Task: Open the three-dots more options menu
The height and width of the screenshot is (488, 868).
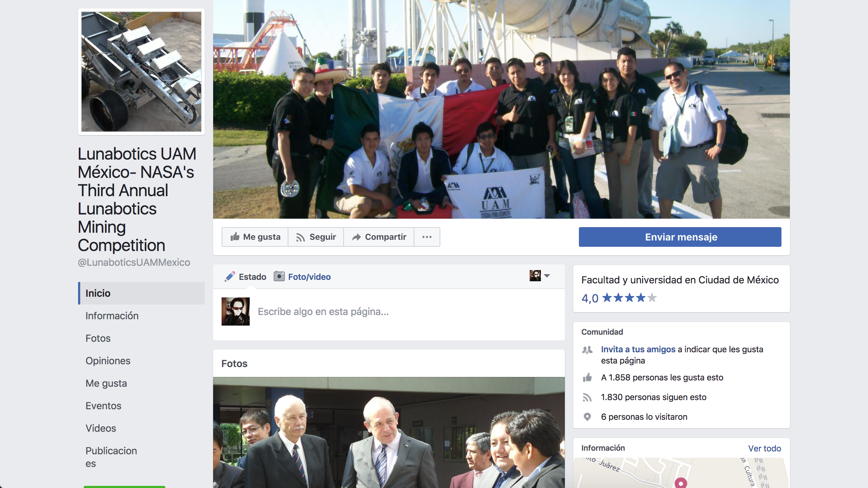Action: 427,237
